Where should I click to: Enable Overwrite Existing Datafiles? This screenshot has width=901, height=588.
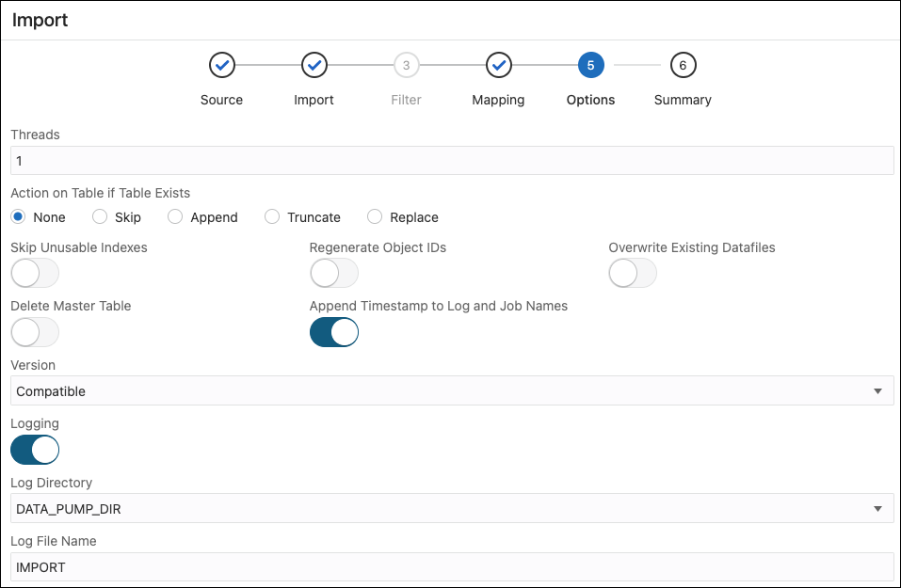pos(632,273)
